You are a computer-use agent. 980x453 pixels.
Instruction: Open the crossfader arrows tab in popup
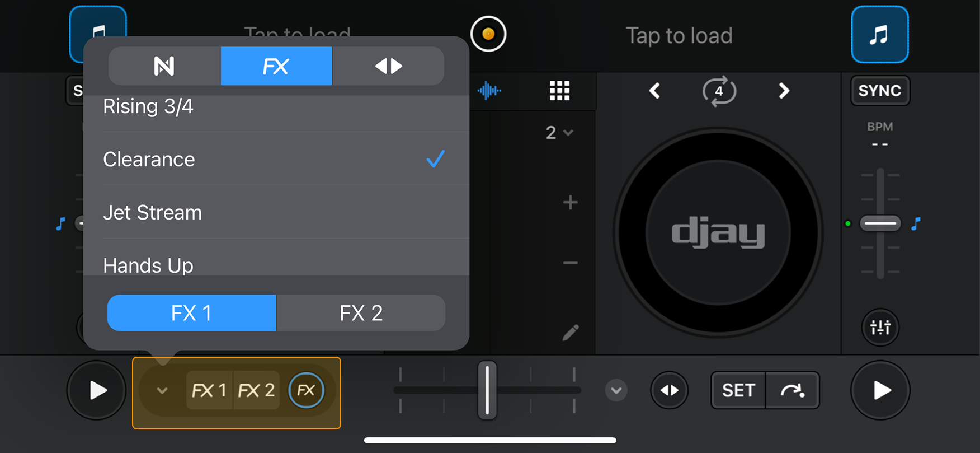tap(389, 66)
